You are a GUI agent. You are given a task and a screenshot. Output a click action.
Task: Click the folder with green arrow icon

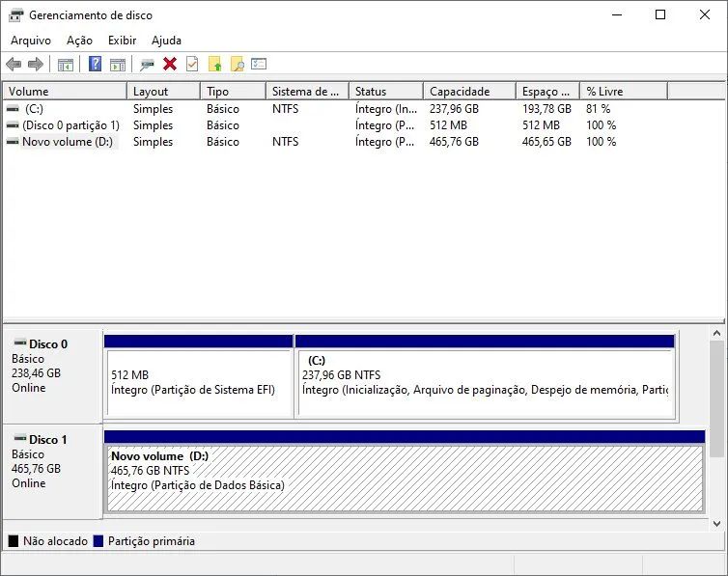tap(215, 64)
